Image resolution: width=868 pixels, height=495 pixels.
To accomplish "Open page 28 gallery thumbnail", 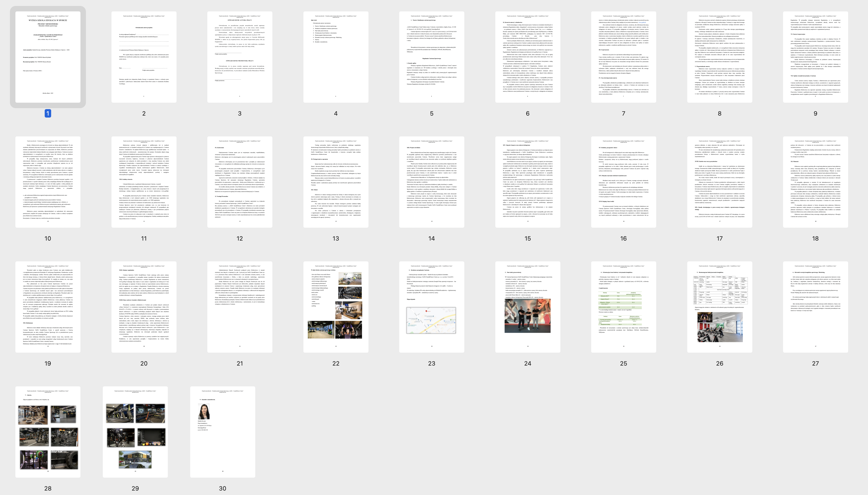I will tap(48, 432).
